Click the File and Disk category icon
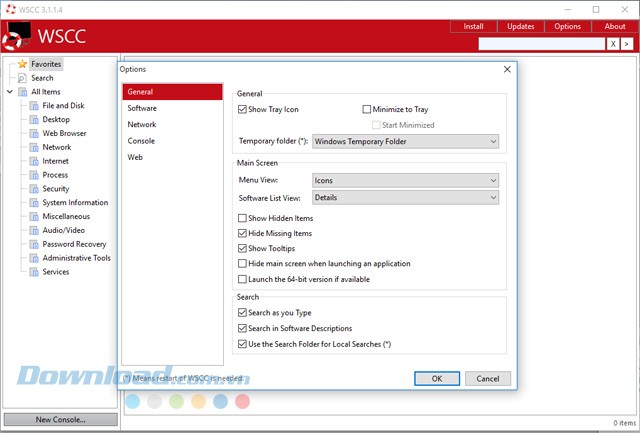 (34, 106)
